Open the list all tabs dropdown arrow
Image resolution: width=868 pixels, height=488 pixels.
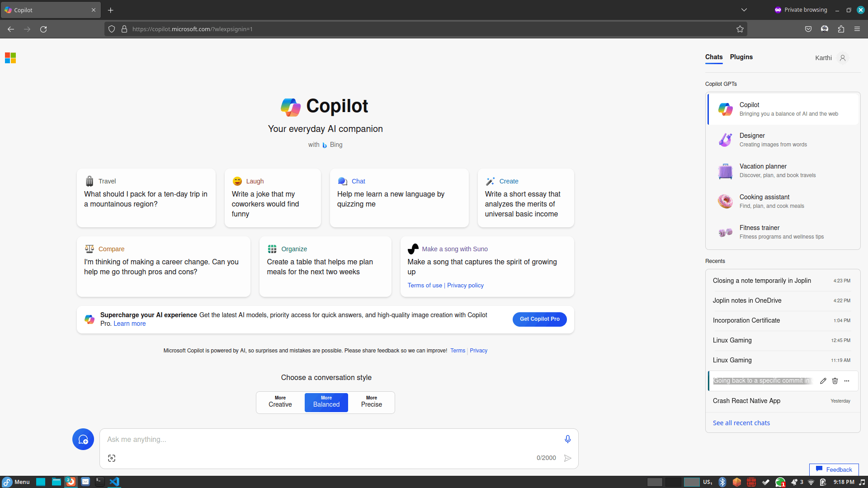(744, 10)
